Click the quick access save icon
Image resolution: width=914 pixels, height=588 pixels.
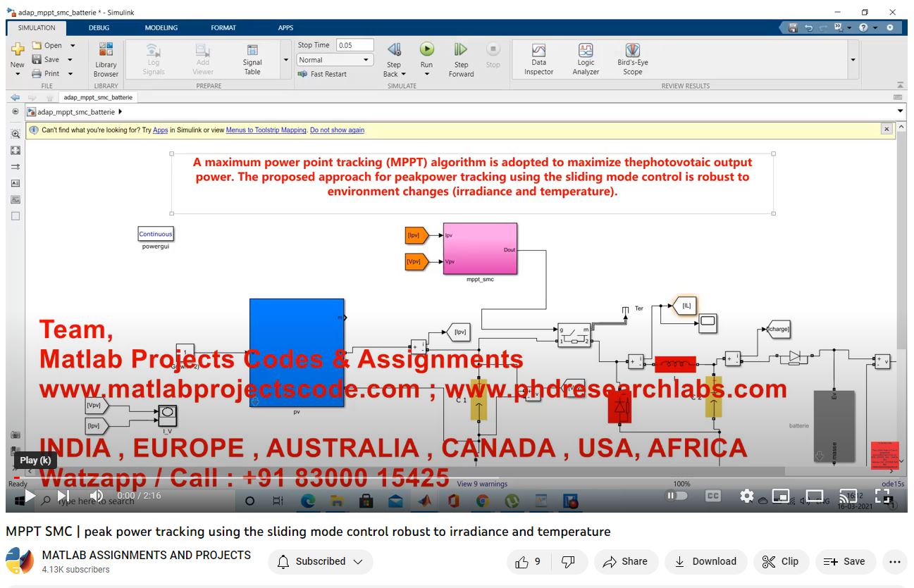point(793,28)
